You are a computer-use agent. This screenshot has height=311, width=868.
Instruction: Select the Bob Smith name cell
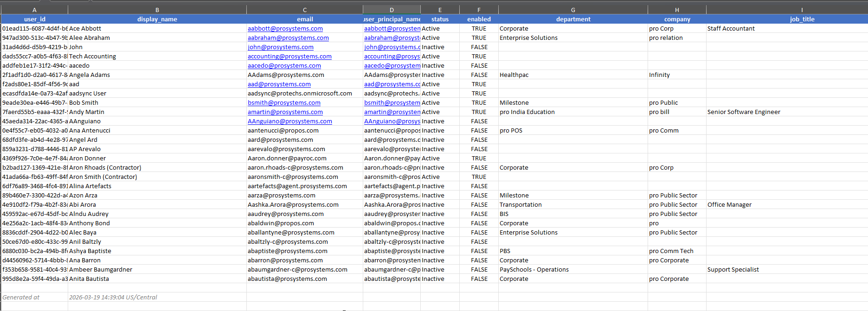click(x=157, y=102)
